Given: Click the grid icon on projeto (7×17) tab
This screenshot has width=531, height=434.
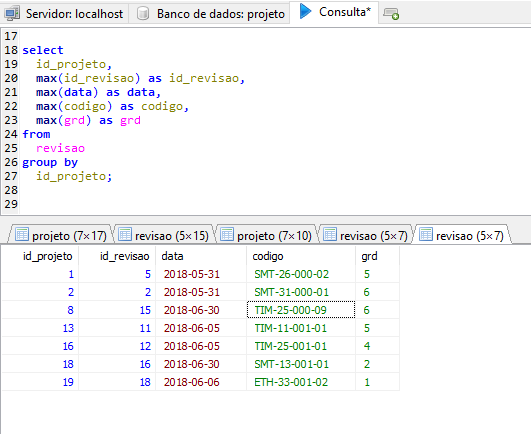Looking at the screenshot, I should coord(22,235).
